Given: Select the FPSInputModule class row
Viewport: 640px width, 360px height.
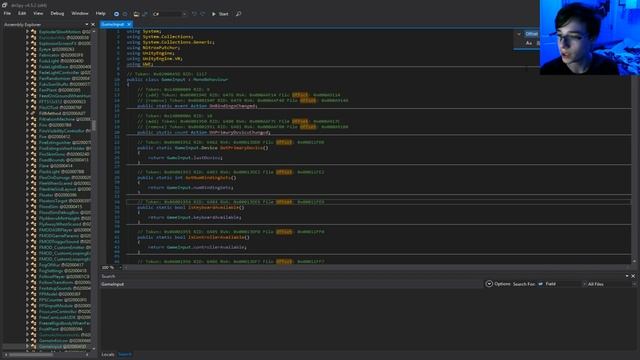Looking at the screenshot, I should tap(64, 306).
